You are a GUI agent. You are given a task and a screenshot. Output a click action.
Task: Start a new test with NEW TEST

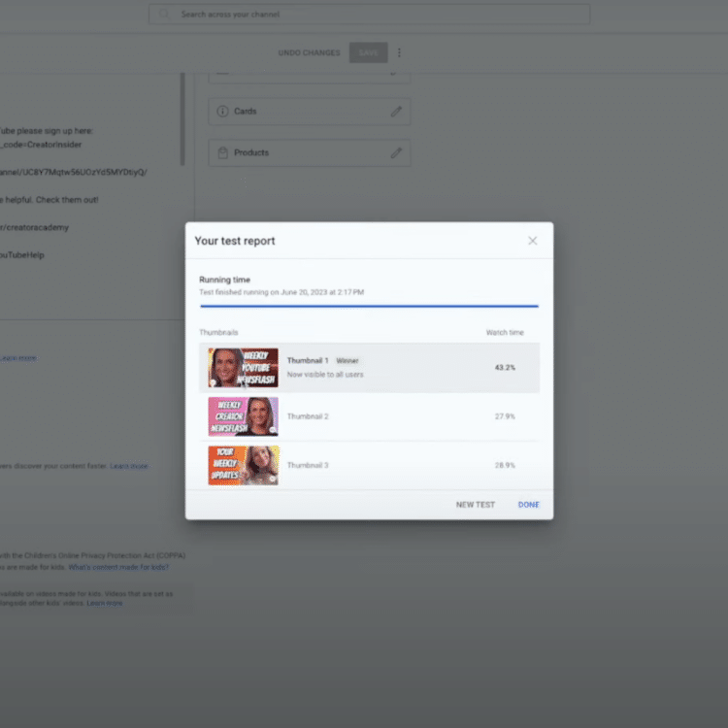(476, 505)
